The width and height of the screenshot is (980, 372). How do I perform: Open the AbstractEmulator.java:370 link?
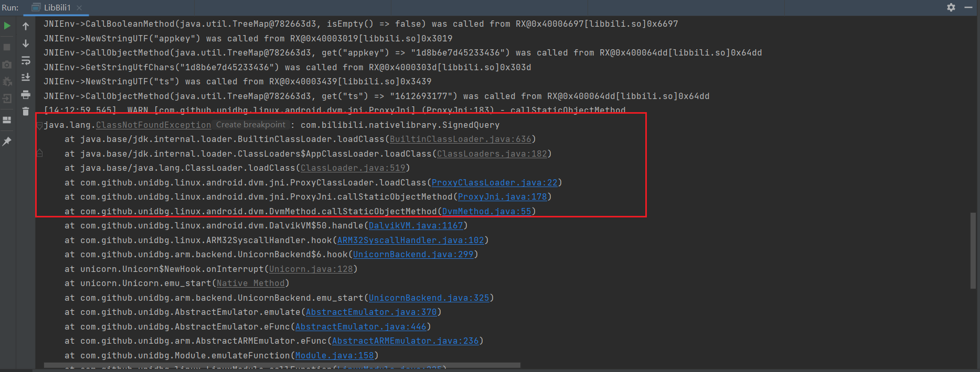pyautogui.click(x=371, y=312)
